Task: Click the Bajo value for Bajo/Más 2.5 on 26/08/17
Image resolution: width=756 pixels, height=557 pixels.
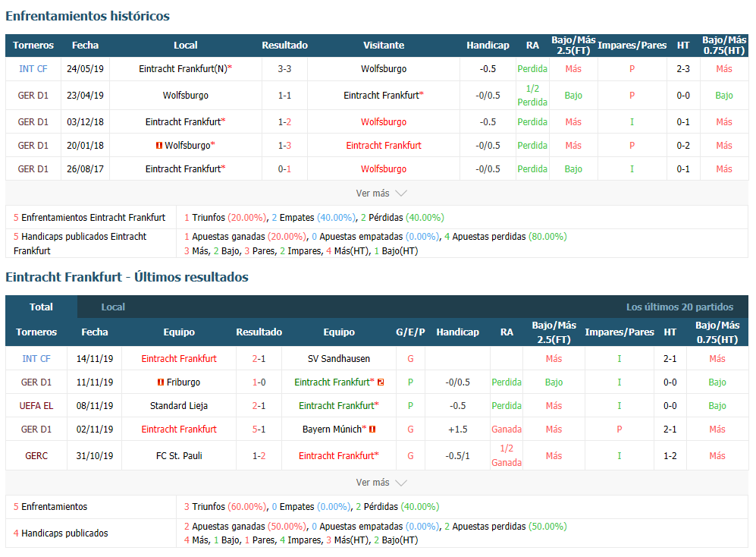Action: click(573, 169)
